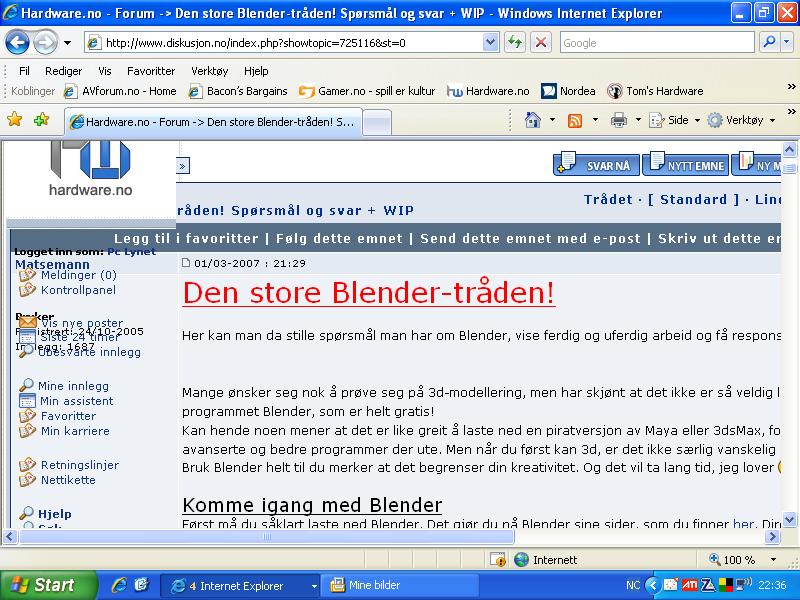Click the hardware.no logo
This screenshot has height=600, width=800.
pyautogui.click(x=90, y=169)
